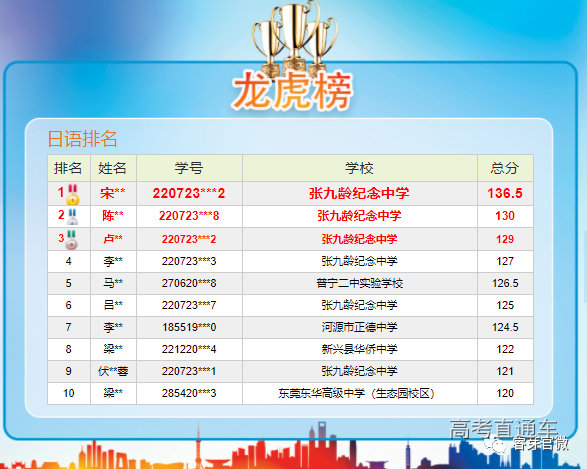
Task: Select the name 陈** in rank 2
Action: coord(113,216)
